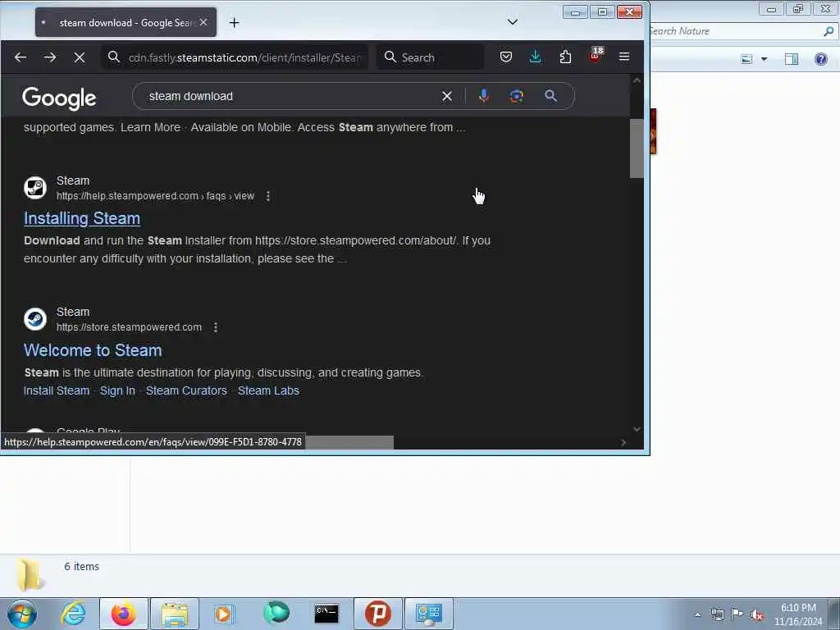840x630 pixels.
Task: Search by voice microphone icon
Action: click(x=483, y=97)
